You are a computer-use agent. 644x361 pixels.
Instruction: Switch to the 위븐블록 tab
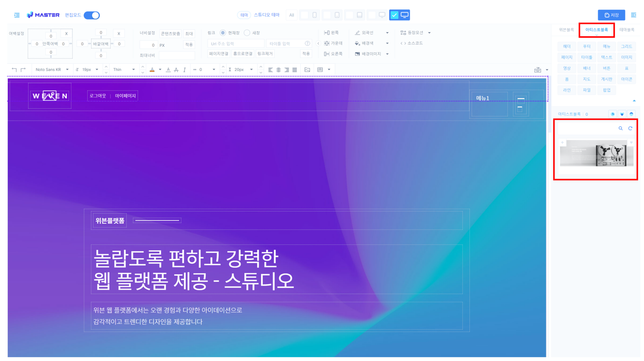tap(566, 30)
